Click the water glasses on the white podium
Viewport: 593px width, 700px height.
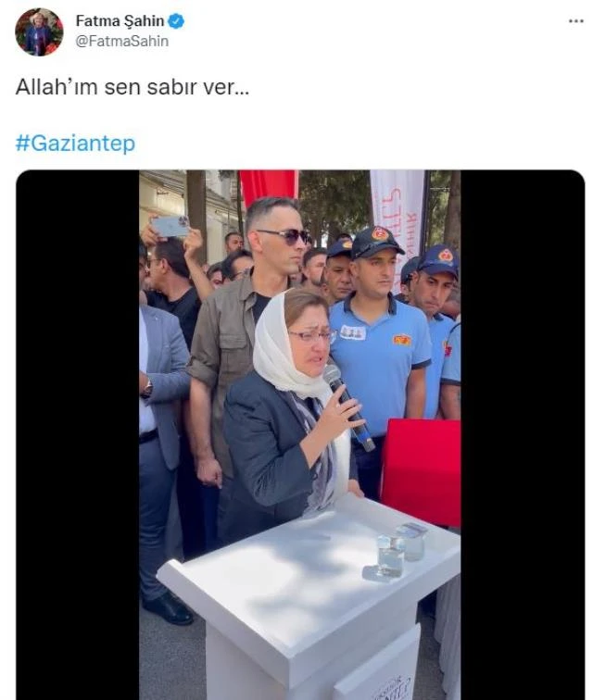[x=395, y=552]
